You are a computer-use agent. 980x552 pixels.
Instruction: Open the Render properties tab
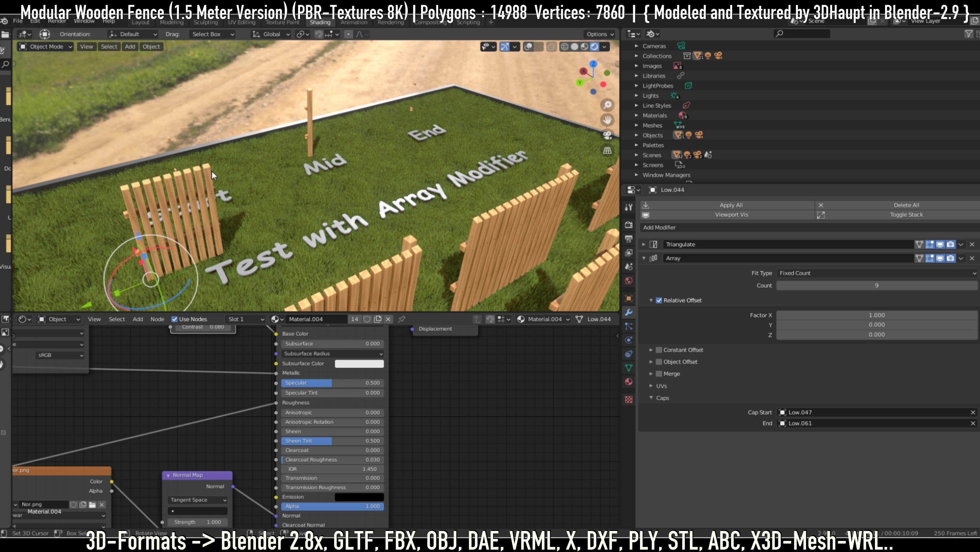(628, 224)
